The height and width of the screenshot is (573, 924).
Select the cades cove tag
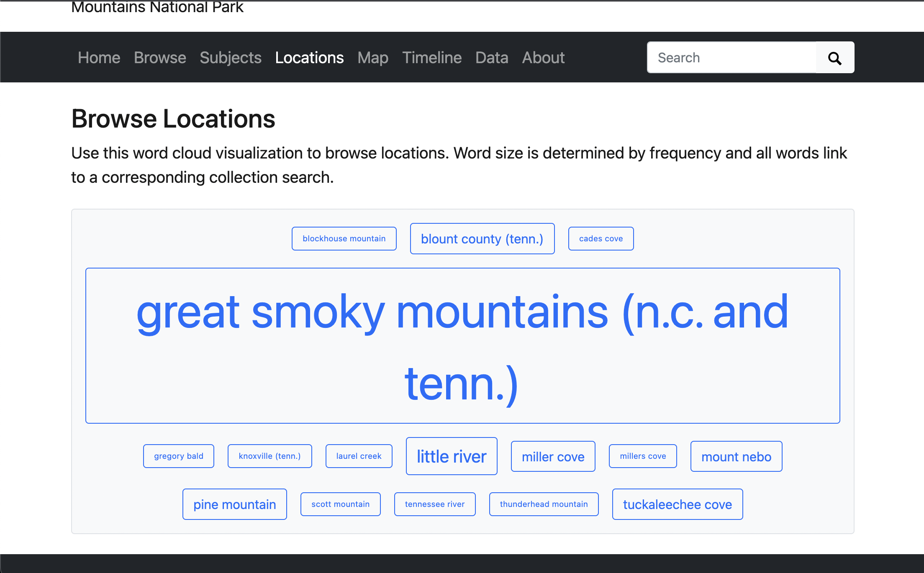[x=601, y=238]
